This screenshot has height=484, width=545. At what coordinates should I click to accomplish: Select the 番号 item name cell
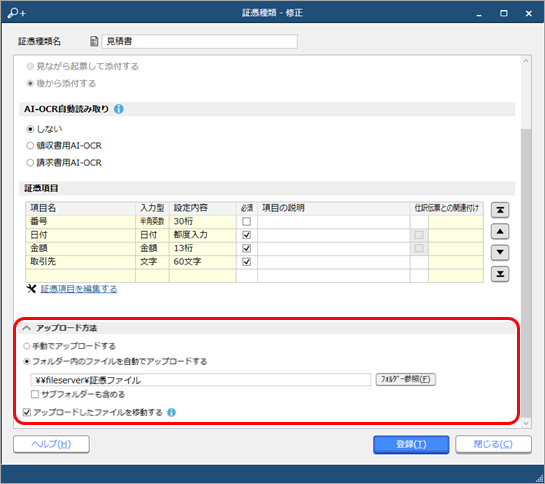click(80, 221)
